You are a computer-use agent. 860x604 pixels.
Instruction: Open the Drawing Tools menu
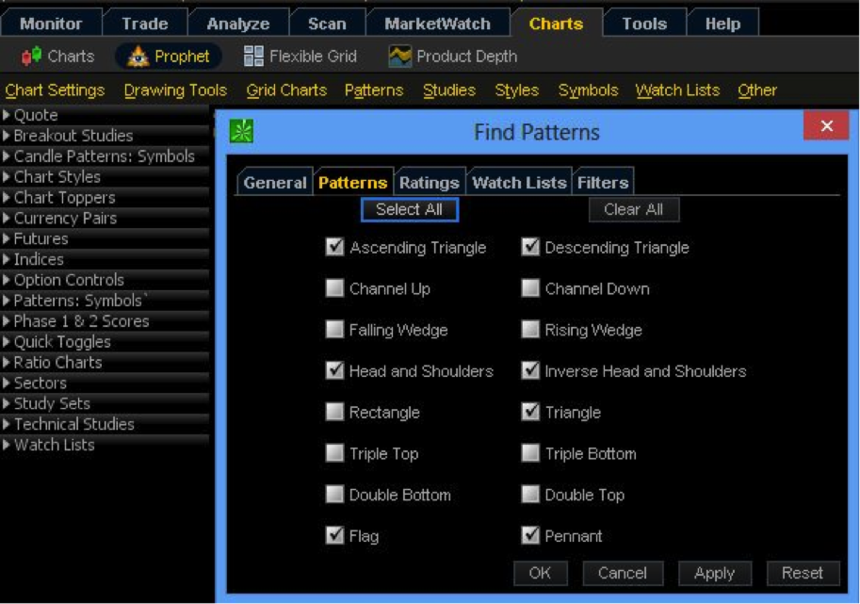pyautogui.click(x=176, y=90)
